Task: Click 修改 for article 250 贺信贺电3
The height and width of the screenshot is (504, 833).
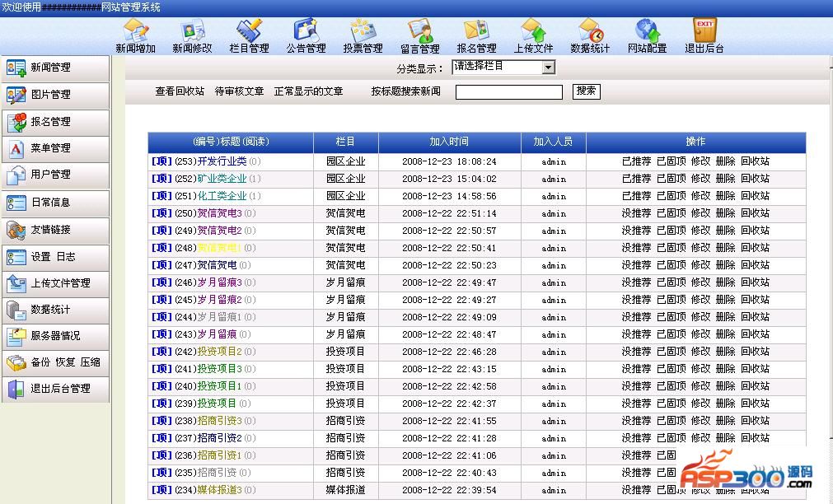Action: pyautogui.click(x=700, y=213)
